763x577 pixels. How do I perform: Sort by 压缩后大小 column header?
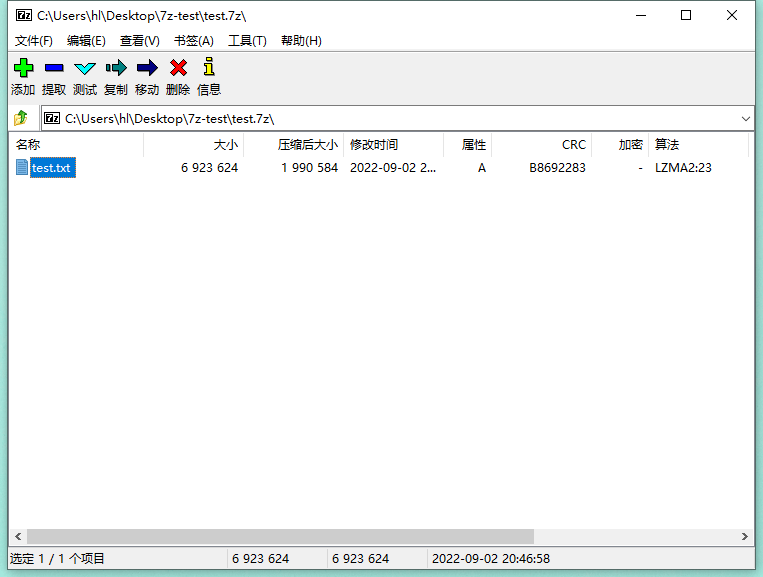tap(294, 144)
